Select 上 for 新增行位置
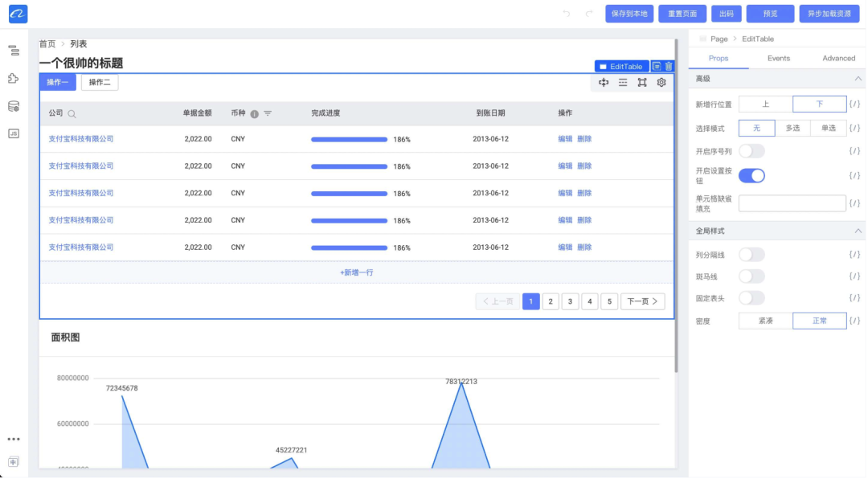868x487 pixels. click(766, 104)
